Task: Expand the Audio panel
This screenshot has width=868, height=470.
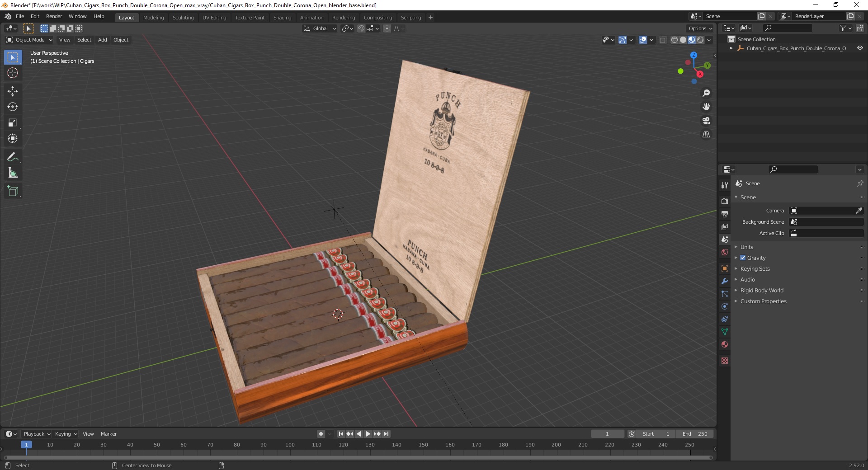Action: [747, 279]
